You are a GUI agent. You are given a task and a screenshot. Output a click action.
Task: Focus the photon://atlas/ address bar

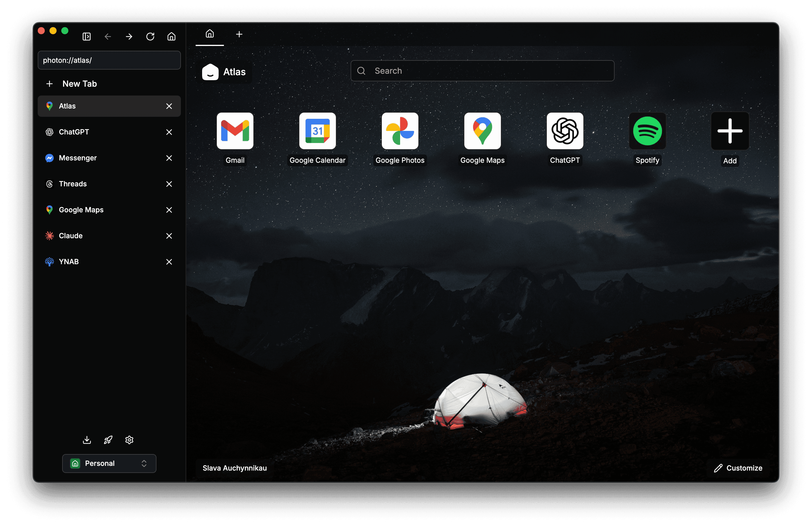pos(109,60)
